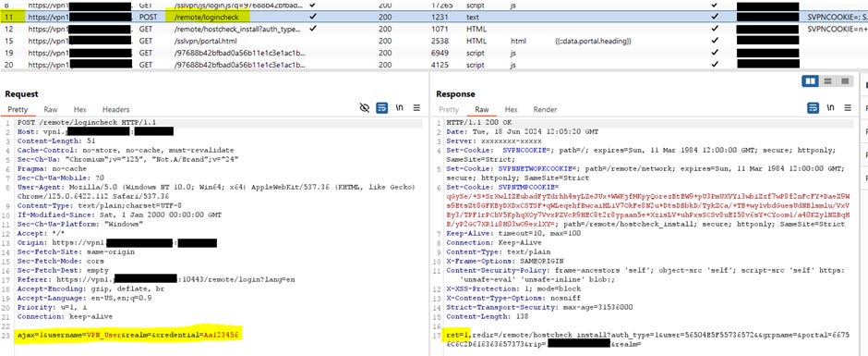Click the Content-Length: 51 request header
Image resolution: width=868 pixels, height=356 pixels.
pos(56,141)
